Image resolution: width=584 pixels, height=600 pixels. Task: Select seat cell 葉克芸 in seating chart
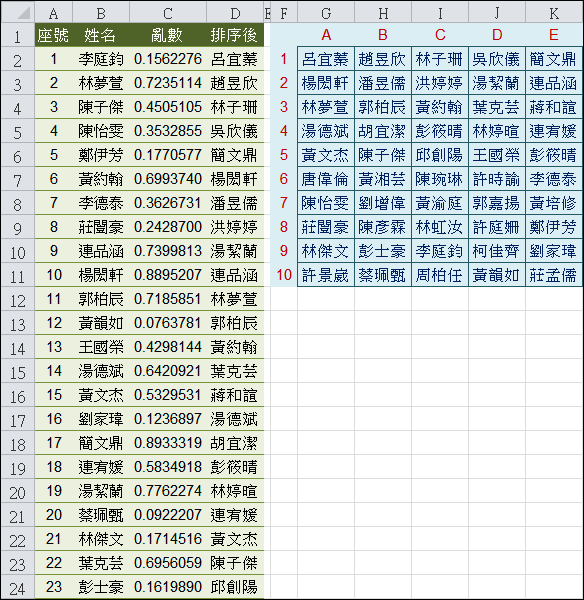(x=497, y=107)
